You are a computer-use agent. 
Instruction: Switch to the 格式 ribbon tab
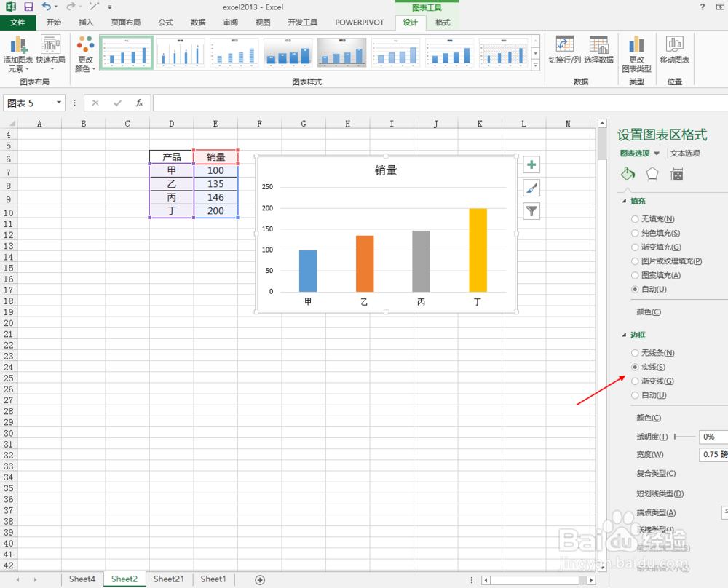pos(442,23)
